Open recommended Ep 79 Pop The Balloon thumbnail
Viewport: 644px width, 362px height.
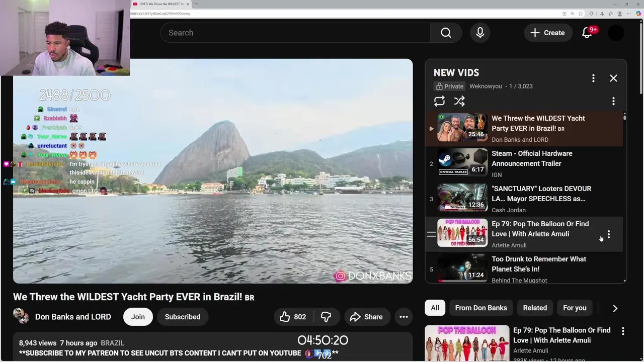pos(467,343)
